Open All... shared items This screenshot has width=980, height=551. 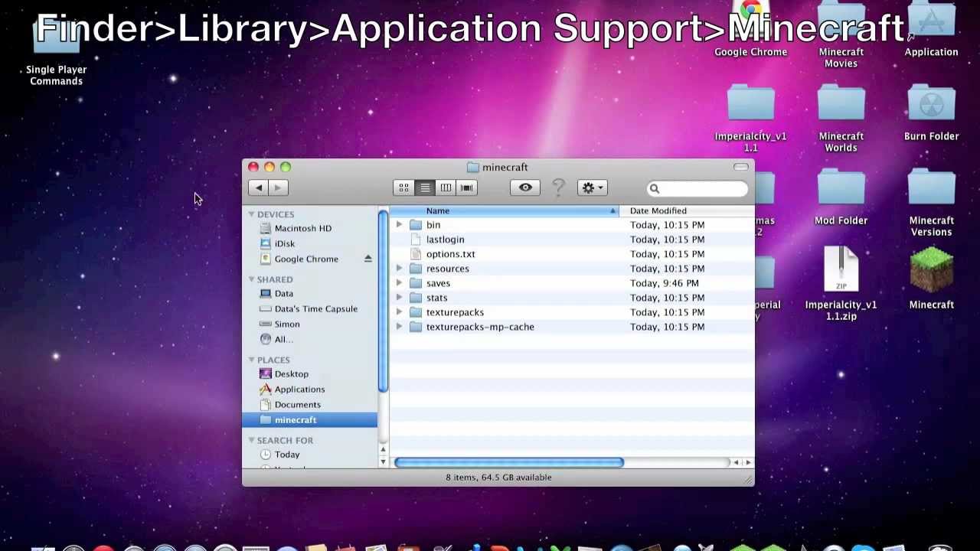(x=283, y=339)
